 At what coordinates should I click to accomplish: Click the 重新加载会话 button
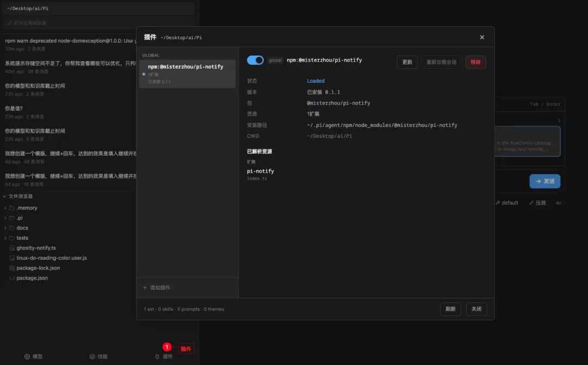pyautogui.click(x=441, y=62)
